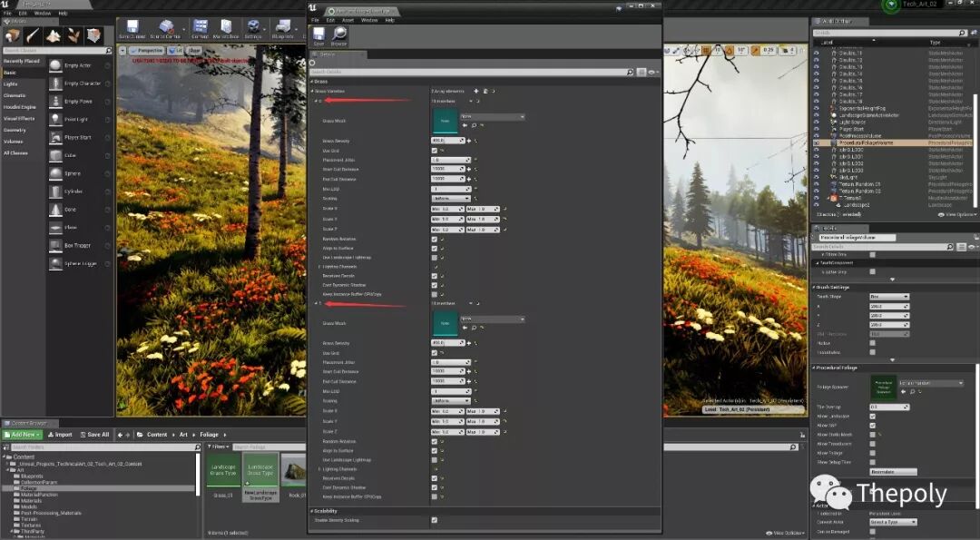
Task: Switch to Foliage mode icon
Action: coord(73,35)
